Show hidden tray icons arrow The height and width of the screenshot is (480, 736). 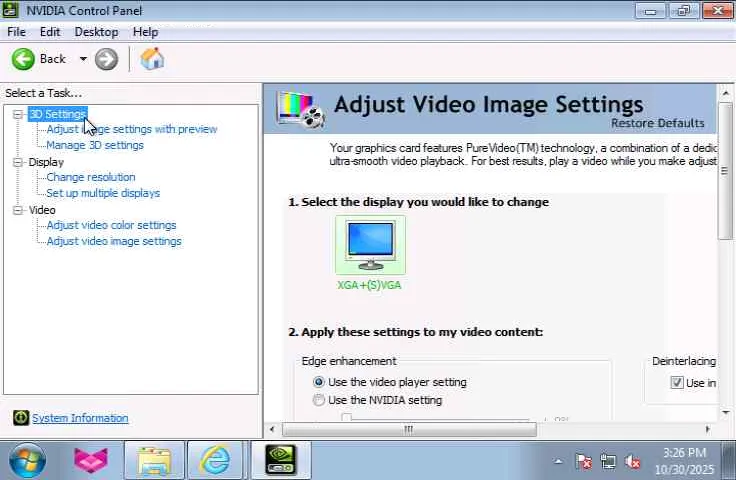click(x=558, y=461)
